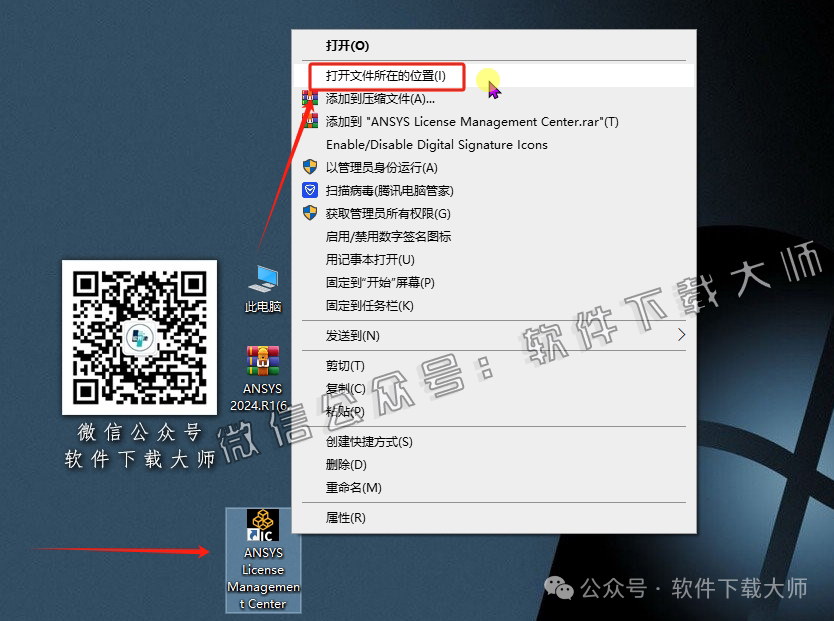The image size is (834, 621).
Task: Select 用记事本打开 option
Action: (x=370, y=259)
